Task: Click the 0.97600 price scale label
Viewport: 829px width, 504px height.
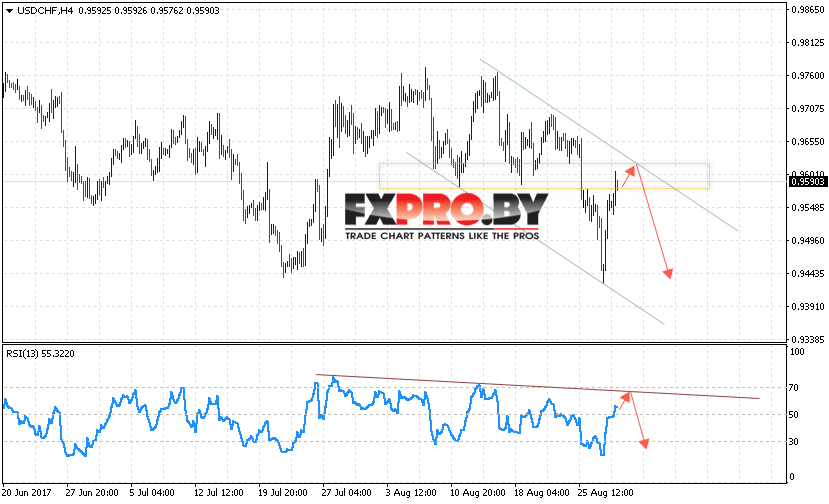Action: (x=807, y=76)
